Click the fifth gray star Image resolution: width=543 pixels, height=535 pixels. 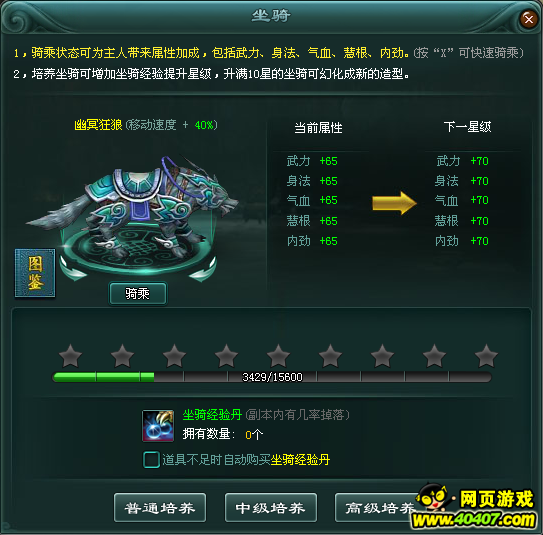pos(278,356)
